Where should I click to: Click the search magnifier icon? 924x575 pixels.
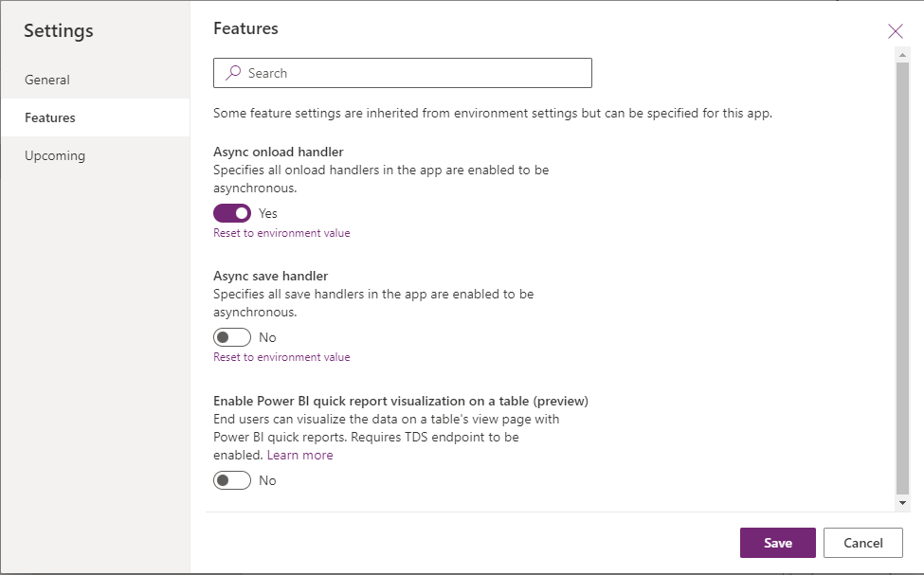pyautogui.click(x=232, y=73)
